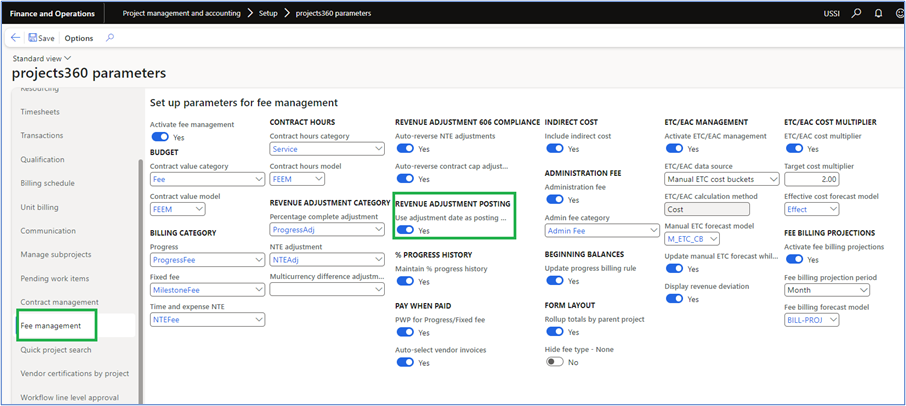Open the Options menu

pyautogui.click(x=79, y=38)
